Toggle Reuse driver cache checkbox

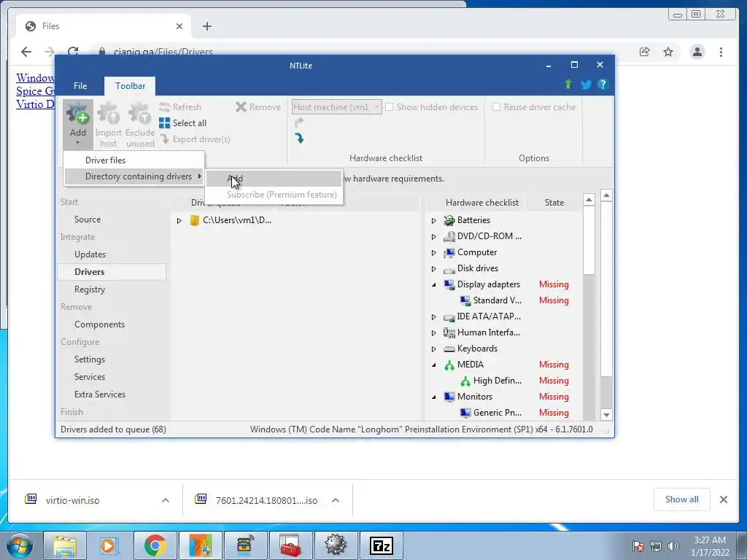point(496,107)
